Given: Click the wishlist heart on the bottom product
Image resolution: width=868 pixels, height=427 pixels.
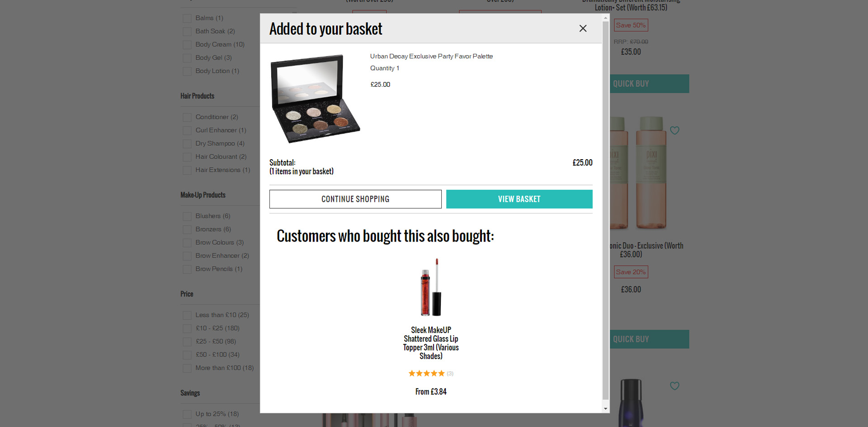Looking at the screenshot, I should 675,386.
